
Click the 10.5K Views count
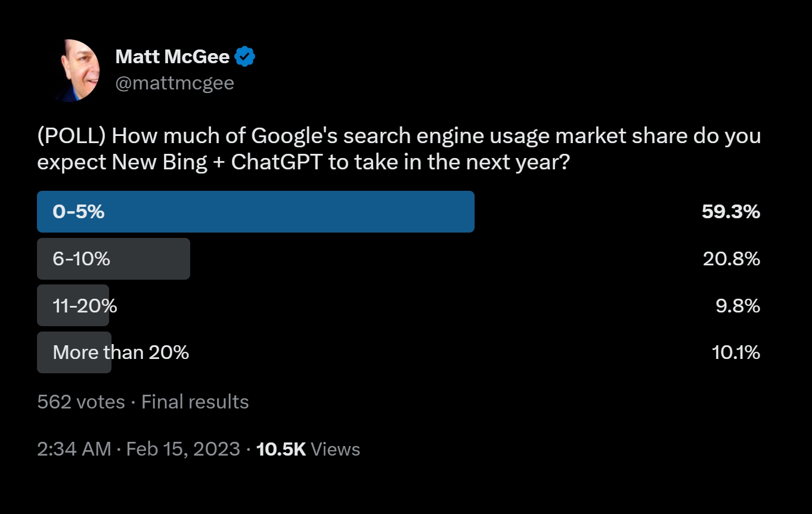pyautogui.click(x=308, y=449)
